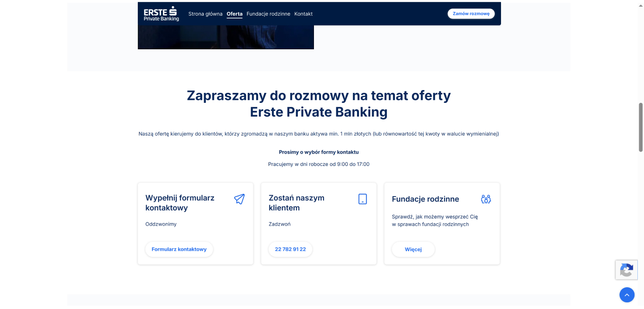Click the dark image below the header
Image resolution: width=644 pixels, height=309 pixels.
pyautogui.click(x=226, y=37)
